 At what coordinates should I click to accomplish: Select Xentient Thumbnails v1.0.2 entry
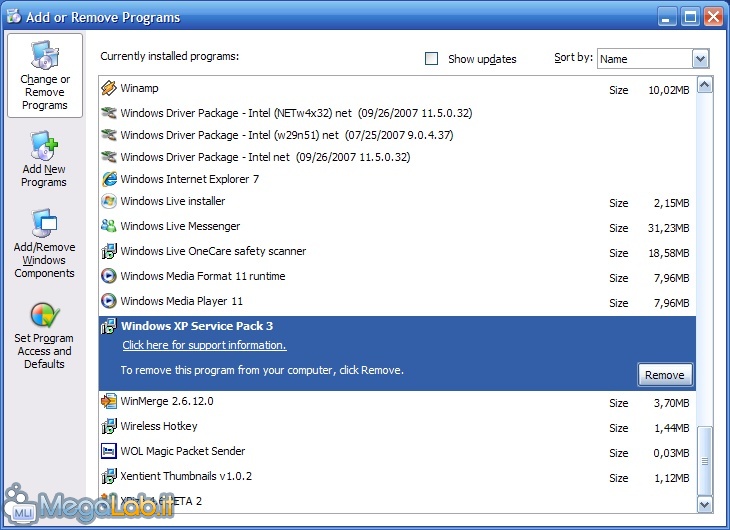point(397,476)
